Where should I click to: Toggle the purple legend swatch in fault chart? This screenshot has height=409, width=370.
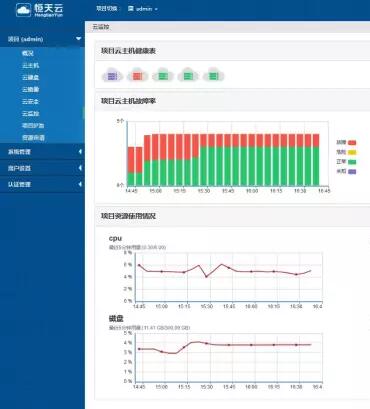352,172
